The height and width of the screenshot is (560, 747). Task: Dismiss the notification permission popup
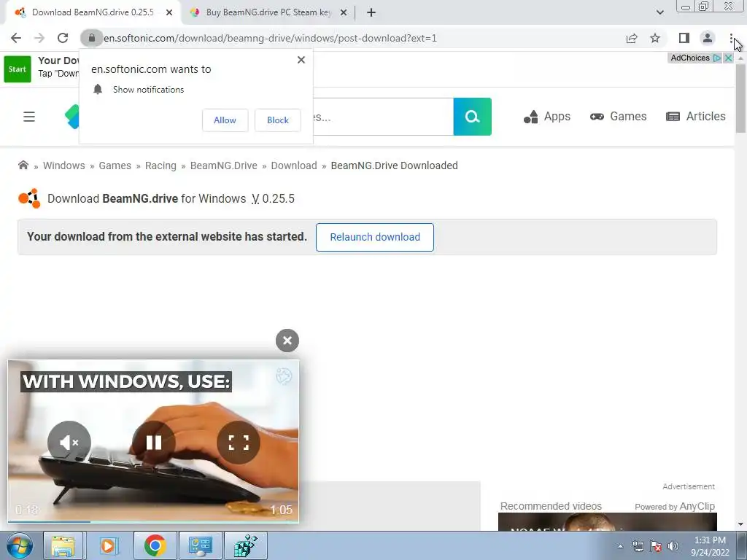(x=301, y=60)
